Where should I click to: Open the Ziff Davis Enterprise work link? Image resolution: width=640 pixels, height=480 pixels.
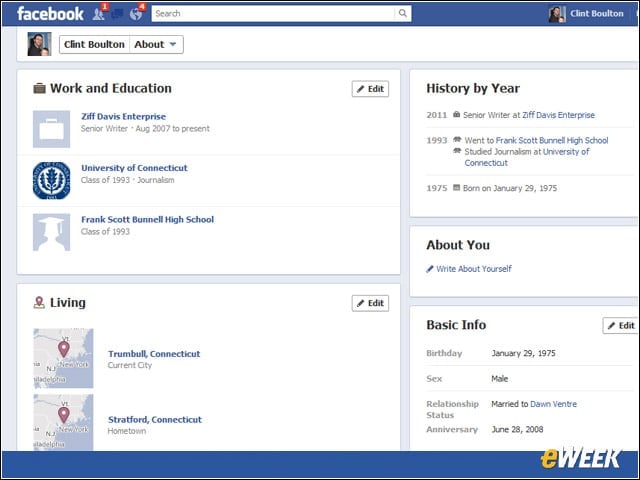123,116
